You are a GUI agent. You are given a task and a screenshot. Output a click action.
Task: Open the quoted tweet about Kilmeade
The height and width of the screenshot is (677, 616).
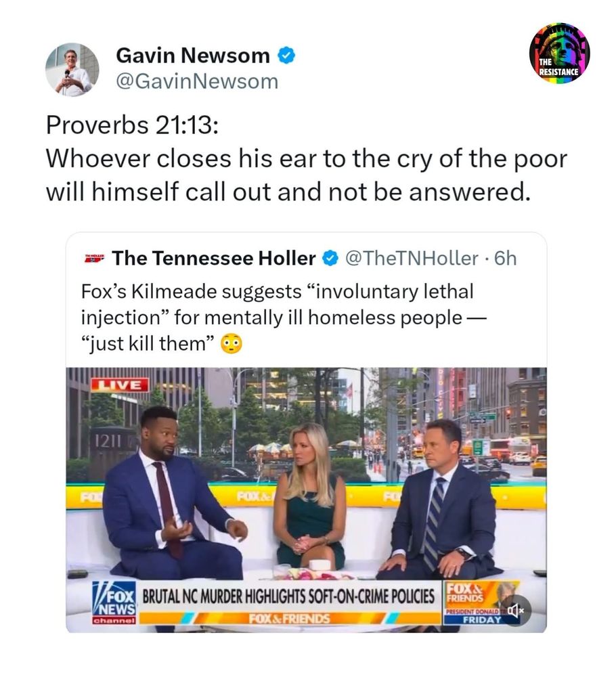(306, 432)
